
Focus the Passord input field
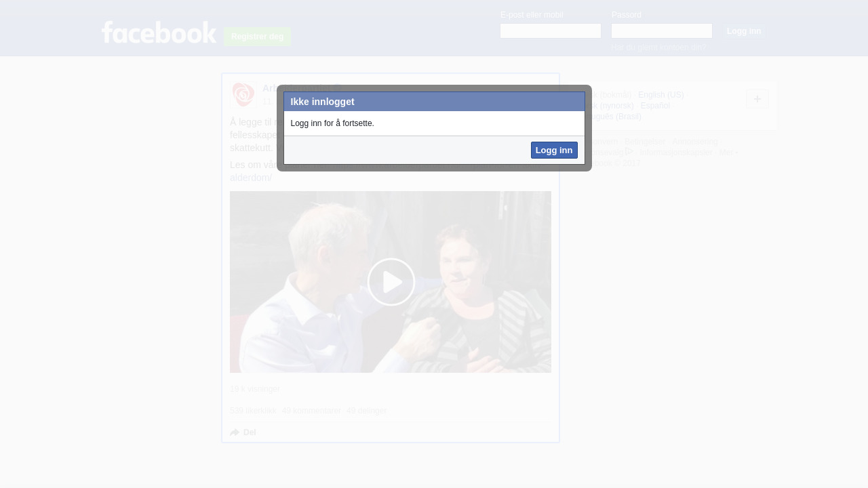point(661,31)
